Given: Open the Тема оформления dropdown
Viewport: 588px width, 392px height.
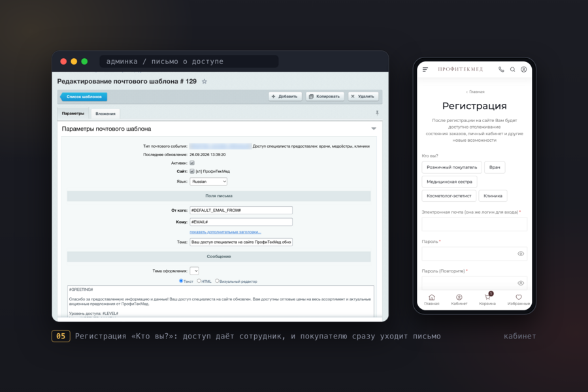Looking at the screenshot, I should pos(194,271).
